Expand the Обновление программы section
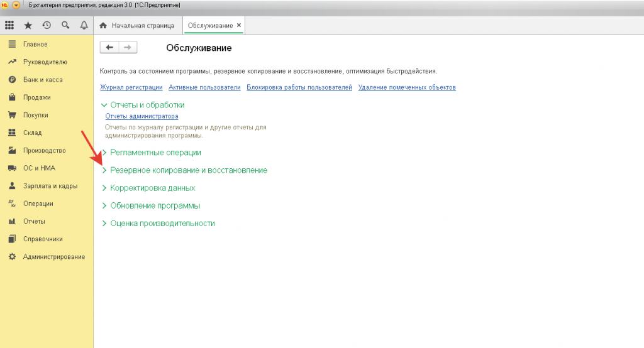The height and width of the screenshot is (348, 644). click(104, 205)
